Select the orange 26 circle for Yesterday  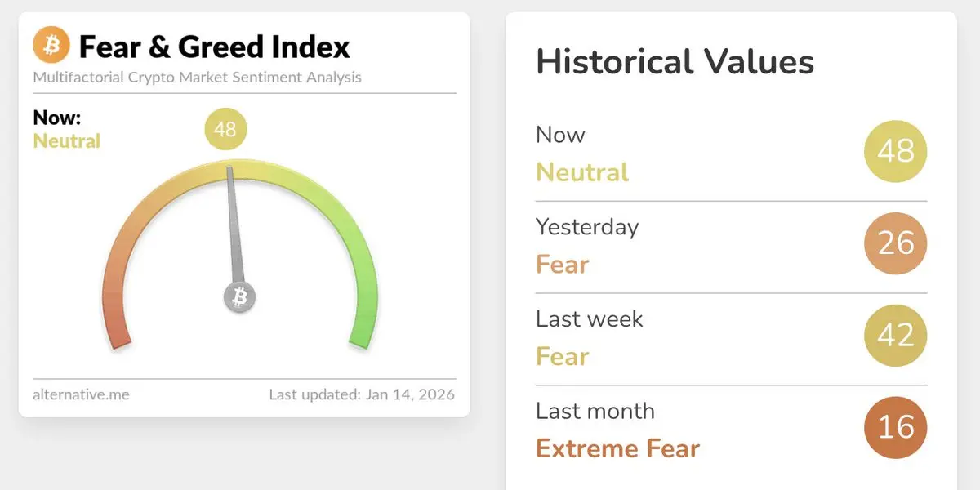(896, 243)
